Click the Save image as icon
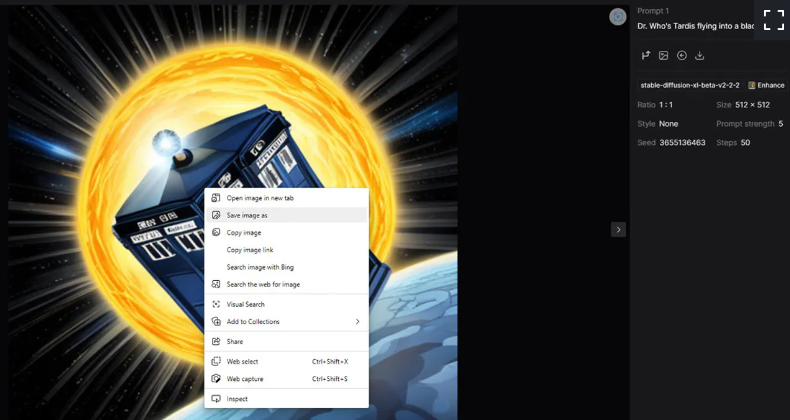790x420 pixels. click(x=216, y=215)
